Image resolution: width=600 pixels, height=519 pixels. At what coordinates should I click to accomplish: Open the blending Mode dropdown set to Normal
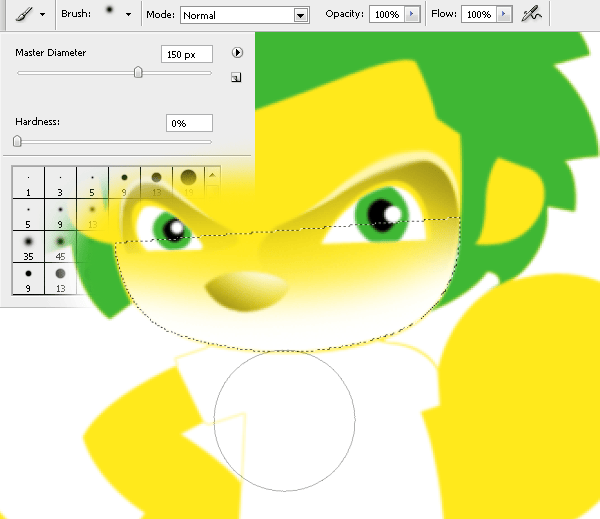pos(300,16)
